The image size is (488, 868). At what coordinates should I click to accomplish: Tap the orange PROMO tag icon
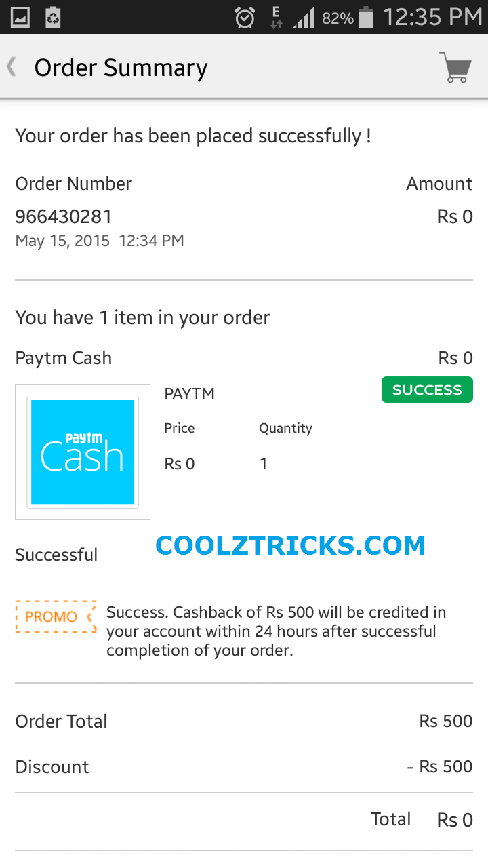point(56,616)
